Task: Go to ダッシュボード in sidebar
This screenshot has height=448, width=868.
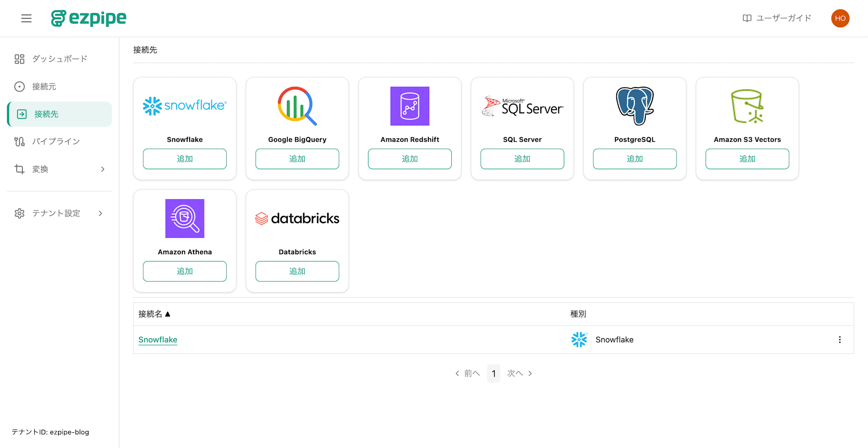Action: click(59, 59)
